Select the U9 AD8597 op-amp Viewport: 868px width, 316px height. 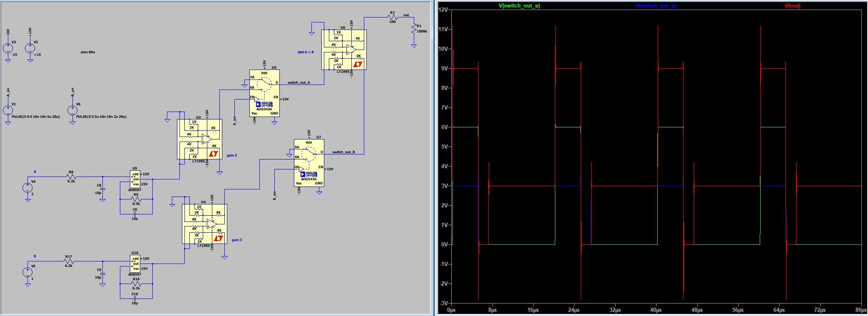point(135,179)
